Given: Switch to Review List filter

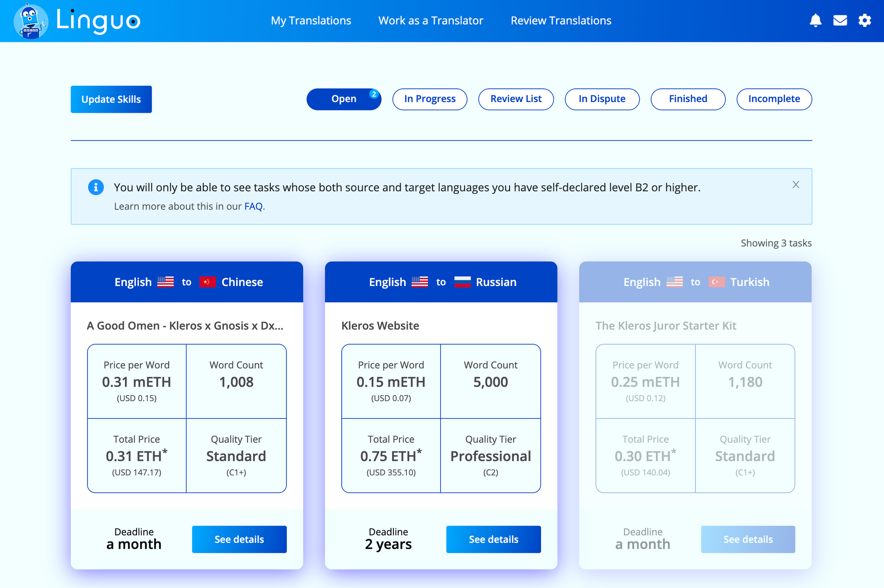Looking at the screenshot, I should pyautogui.click(x=516, y=99).
